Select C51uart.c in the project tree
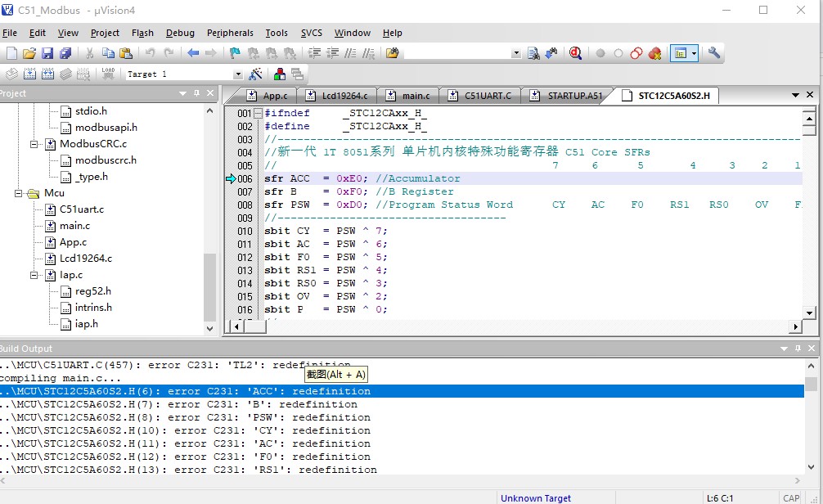Screen dimensions: 823x504 click(x=82, y=209)
